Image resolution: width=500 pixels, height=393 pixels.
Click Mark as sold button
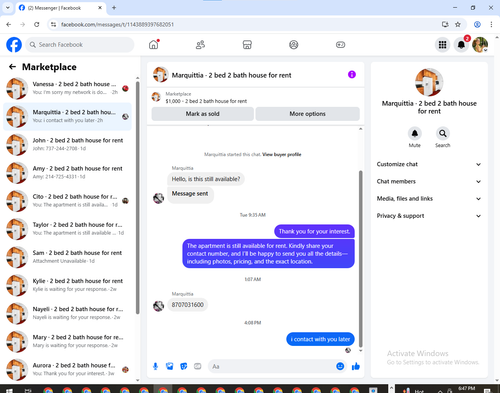pos(203,114)
